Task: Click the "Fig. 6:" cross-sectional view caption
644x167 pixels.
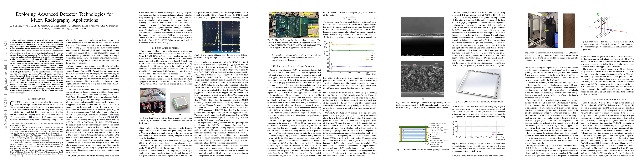Action: click(x=423, y=149)
